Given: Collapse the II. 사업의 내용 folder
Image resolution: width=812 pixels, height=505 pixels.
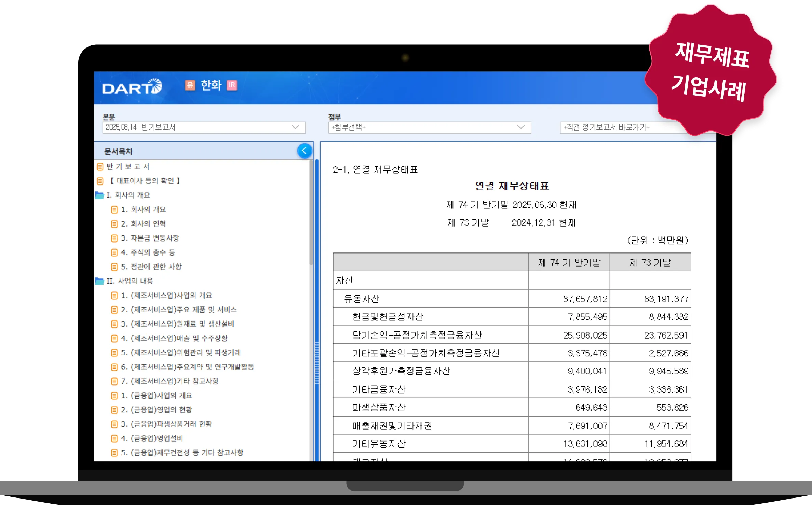Looking at the screenshot, I should coord(99,281).
